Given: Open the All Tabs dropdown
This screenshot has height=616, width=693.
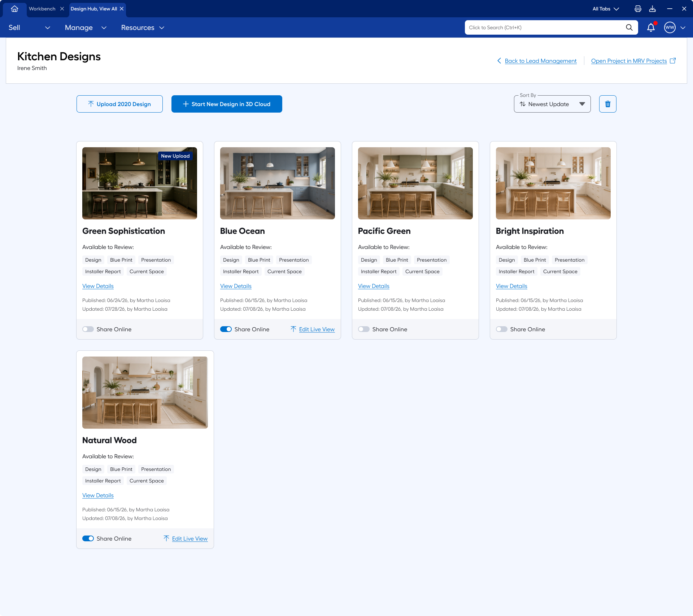Looking at the screenshot, I should (x=606, y=9).
